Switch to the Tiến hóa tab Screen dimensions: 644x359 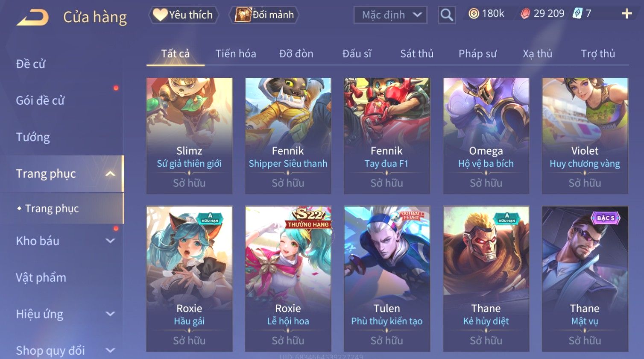coord(236,53)
